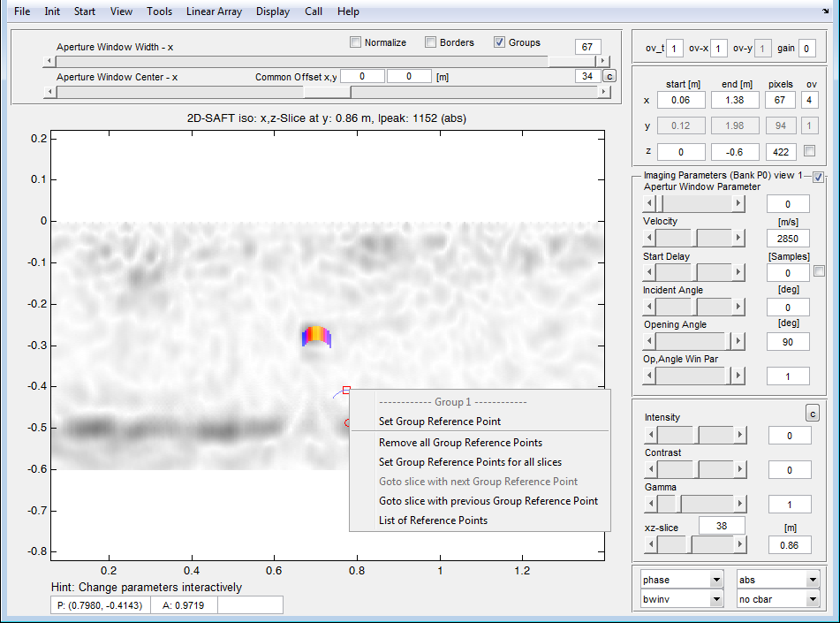840x623 pixels.
Task: Click the Aperture Window Center right arrow
Action: (x=603, y=92)
